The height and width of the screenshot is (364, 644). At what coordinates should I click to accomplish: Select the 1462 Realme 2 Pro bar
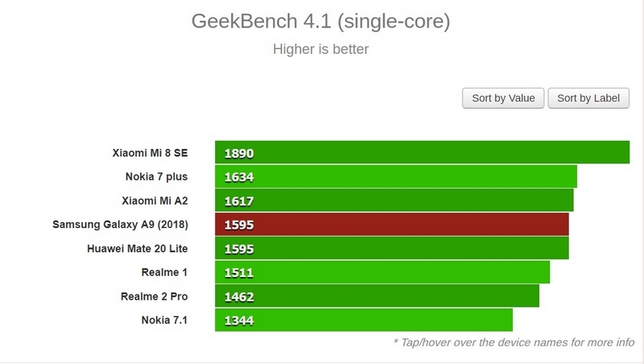(x=377, y=296)
